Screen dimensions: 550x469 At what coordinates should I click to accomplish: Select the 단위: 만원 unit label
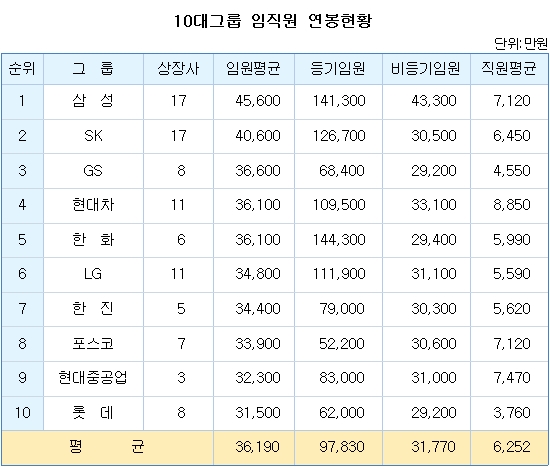click(x=521, y=43)
